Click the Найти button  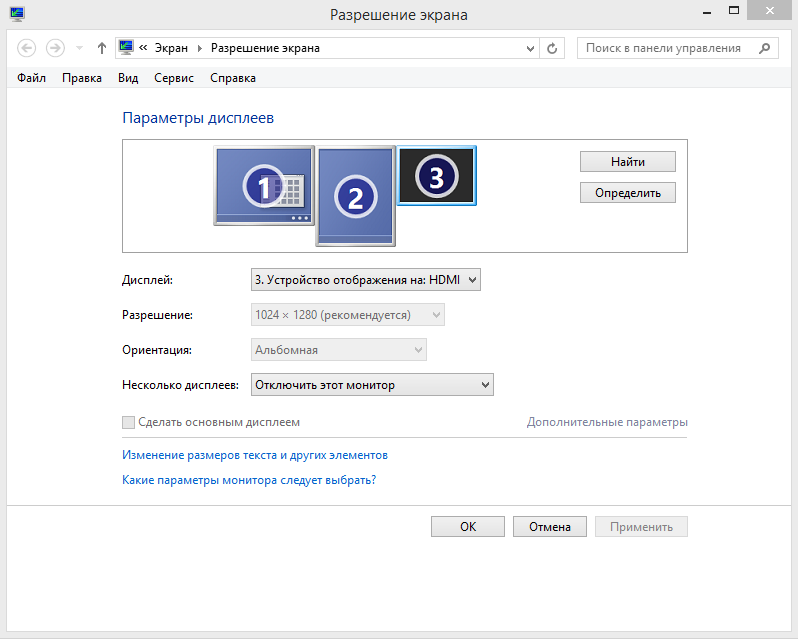click(628, 162)
